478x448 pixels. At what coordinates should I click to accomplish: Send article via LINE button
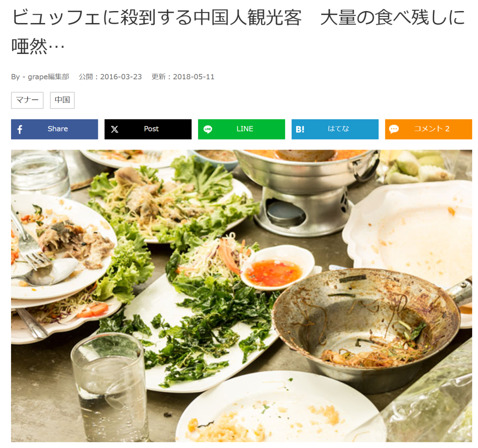(242, 129)
